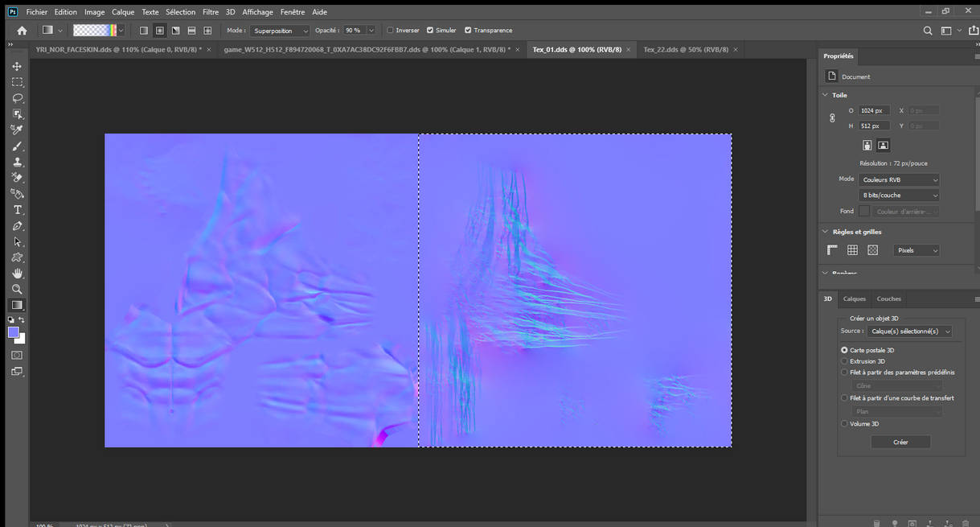Viewport: 980px width, 527px height.
Task: Open the Affichage menu
Action: (257, 12)
